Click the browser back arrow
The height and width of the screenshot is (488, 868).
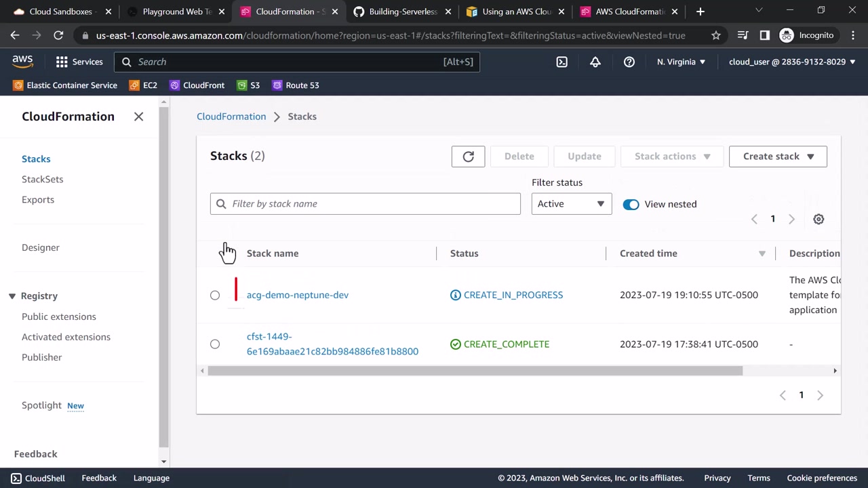pyautogui.click(x=15, y=35)
